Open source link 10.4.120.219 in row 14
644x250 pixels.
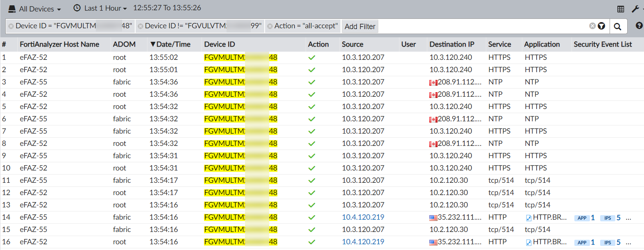pos(363,217)
